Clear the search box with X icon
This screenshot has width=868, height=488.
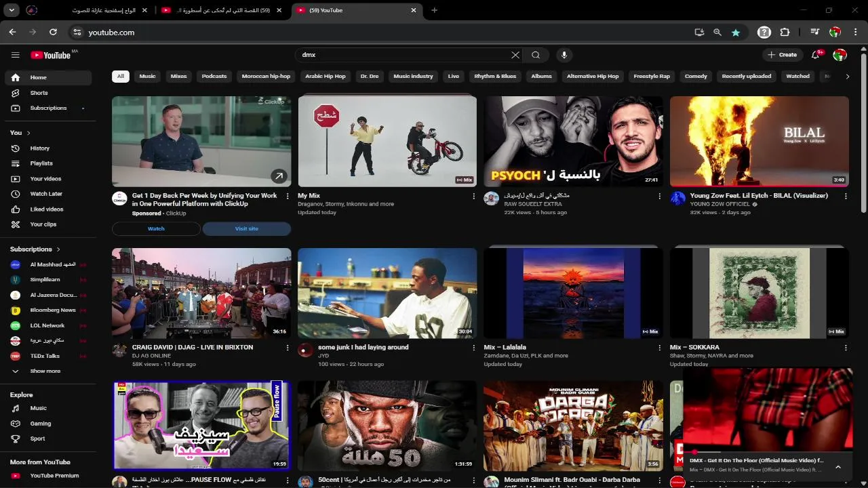pyautogui.click(x=515, y=55)
